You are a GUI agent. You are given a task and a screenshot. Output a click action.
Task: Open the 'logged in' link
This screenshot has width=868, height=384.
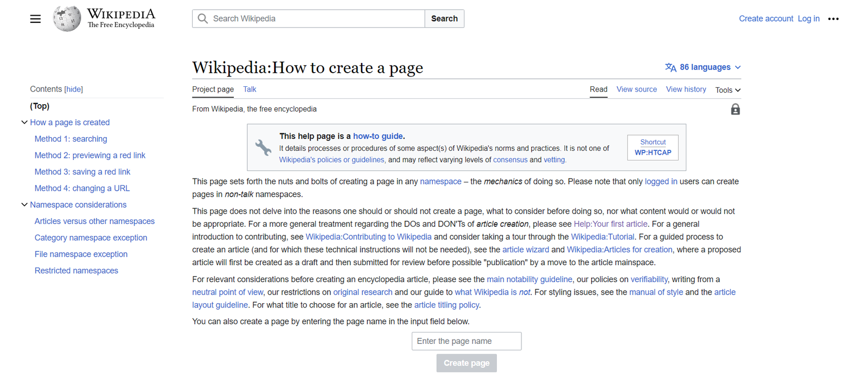(661, 182)
